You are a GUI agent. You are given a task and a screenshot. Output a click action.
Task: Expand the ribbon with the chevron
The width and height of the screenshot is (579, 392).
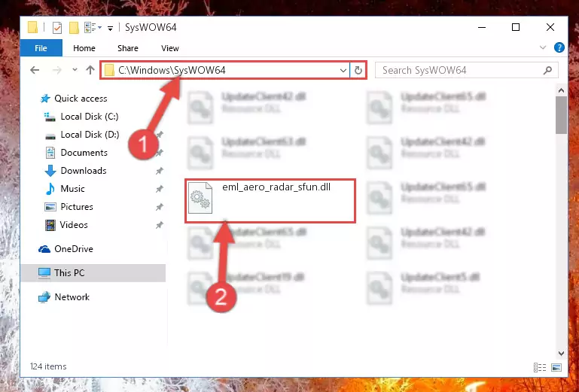pyautogui.click(x=543, y=47)
